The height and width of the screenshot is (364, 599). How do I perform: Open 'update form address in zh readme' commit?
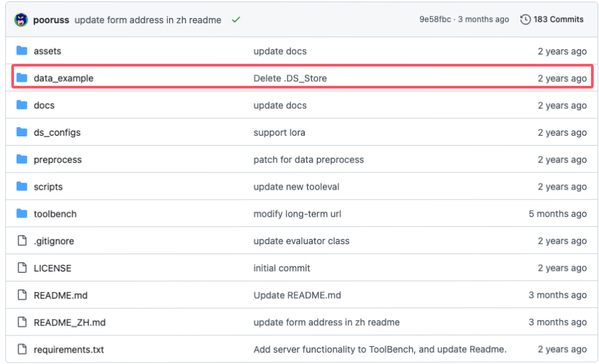point(148,20)
